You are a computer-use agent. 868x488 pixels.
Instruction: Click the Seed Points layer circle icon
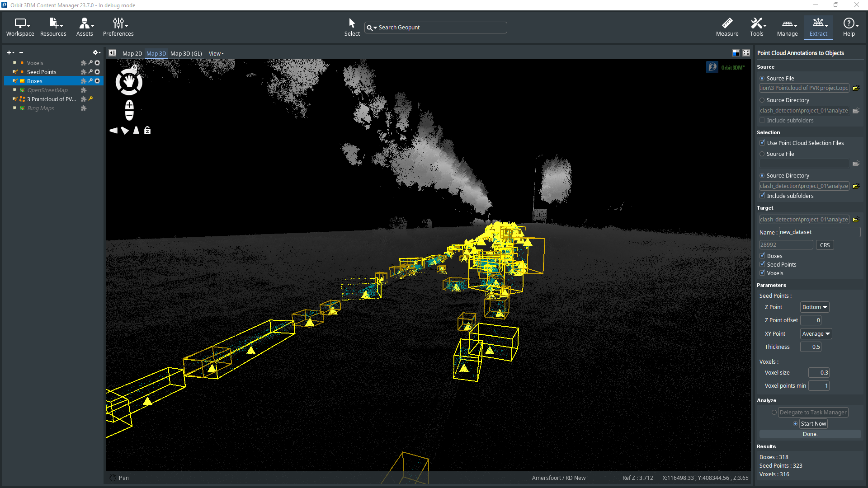pos(97,72)
